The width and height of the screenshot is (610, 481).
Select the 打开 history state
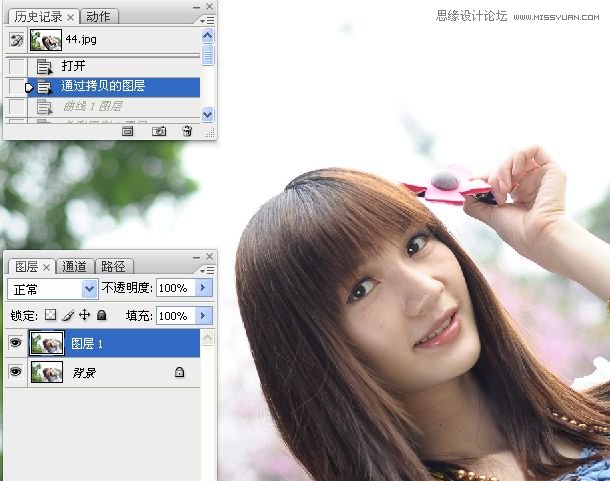pos(114,66)
